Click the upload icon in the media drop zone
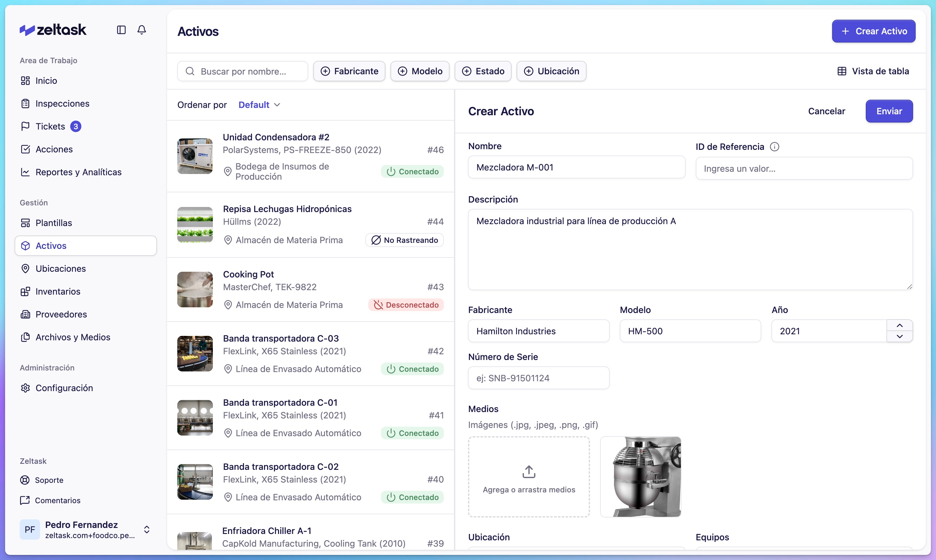Viewport: 936px width, 560px height. click(529, 471)
